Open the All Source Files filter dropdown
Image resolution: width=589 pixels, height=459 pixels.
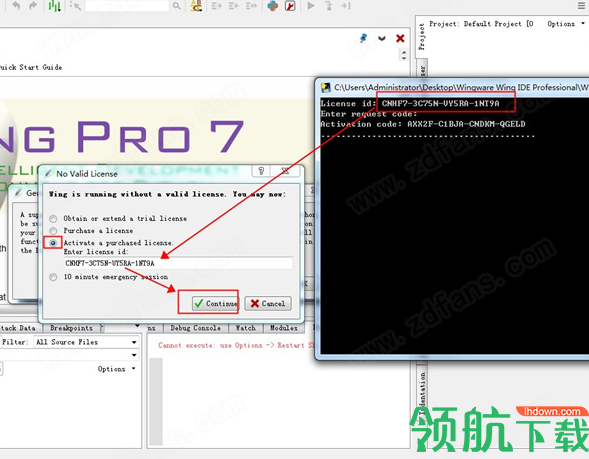click(x=86, y=342)
